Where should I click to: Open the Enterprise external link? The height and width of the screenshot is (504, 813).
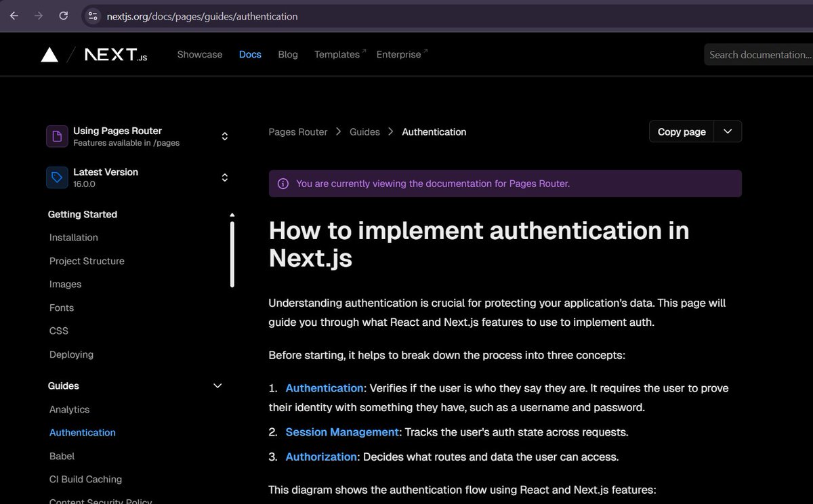[402, 54]
